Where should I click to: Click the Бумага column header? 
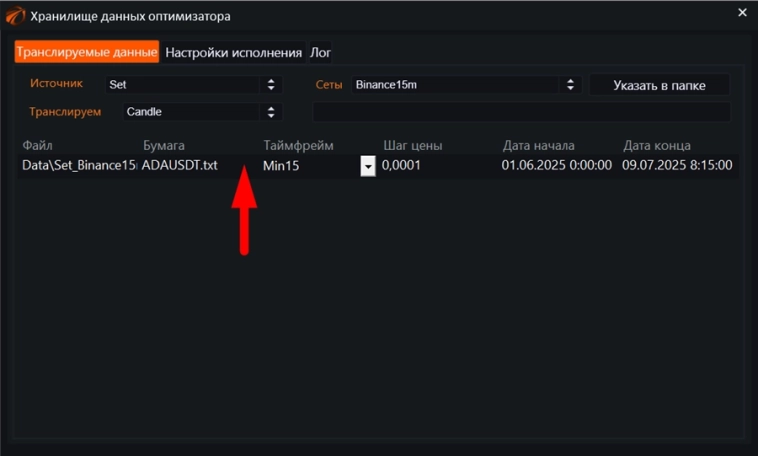pos(164,146)
